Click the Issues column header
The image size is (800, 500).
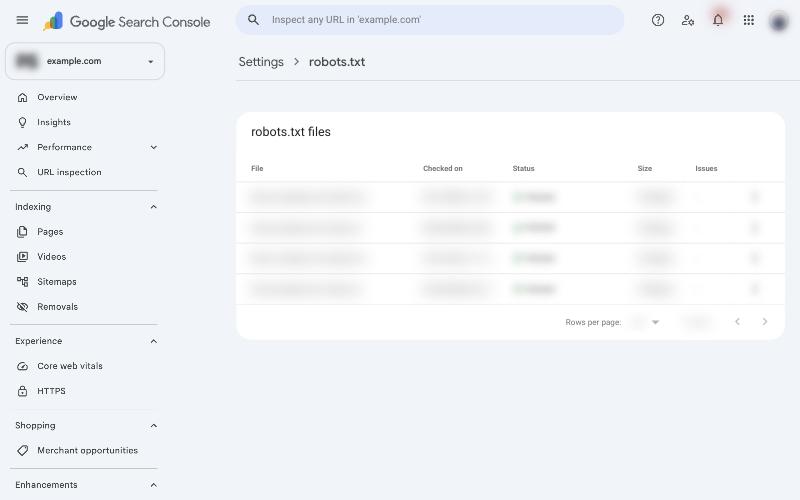click(x=706, y=168)
